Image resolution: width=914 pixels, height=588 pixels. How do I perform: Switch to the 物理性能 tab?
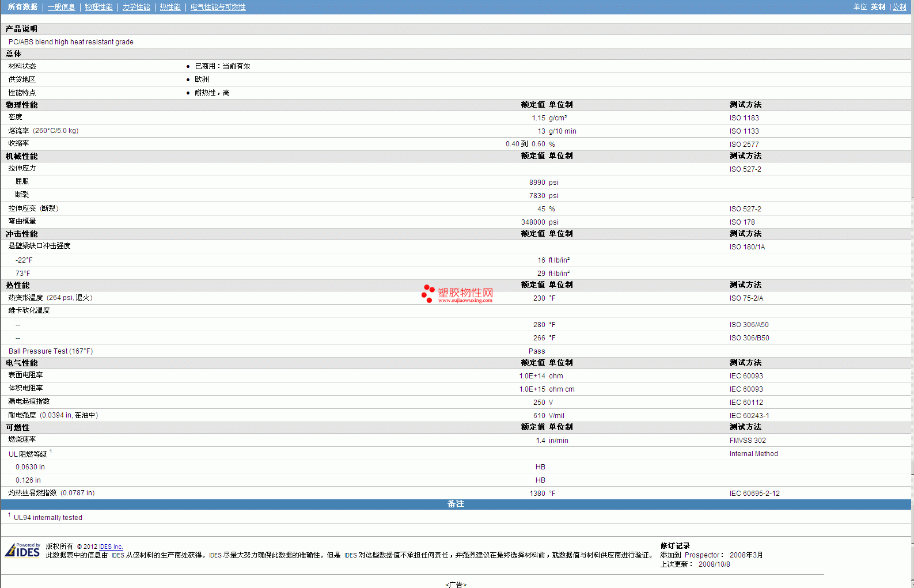98,7
